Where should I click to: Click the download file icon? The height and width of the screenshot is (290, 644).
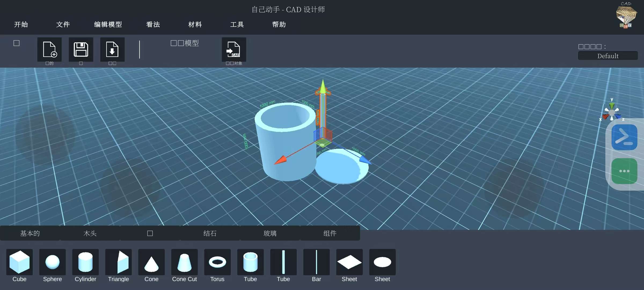pyautogui.click(x=112, y=49)
